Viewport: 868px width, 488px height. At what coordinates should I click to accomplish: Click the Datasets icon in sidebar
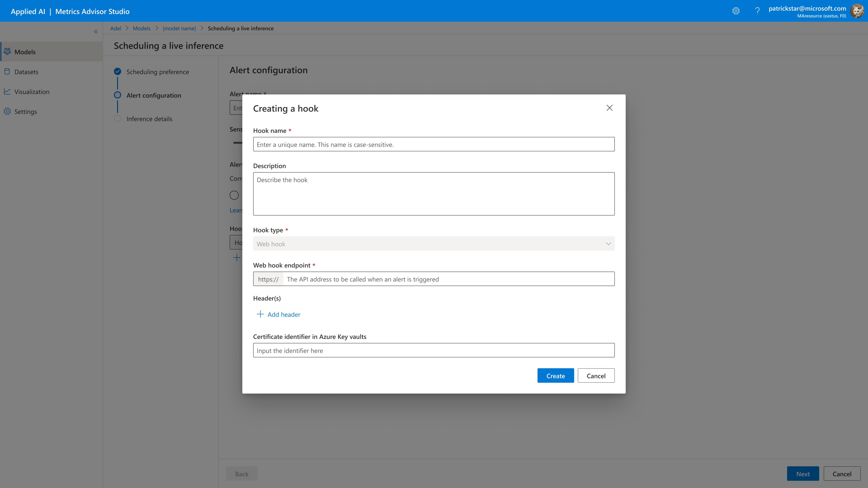[7, 71]
